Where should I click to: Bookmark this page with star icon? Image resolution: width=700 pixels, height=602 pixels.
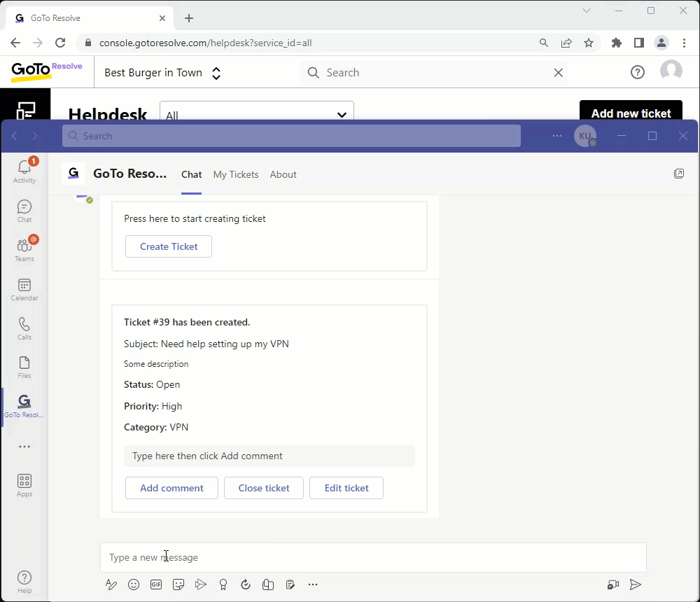pyautogui.click(x=589, y=43)
